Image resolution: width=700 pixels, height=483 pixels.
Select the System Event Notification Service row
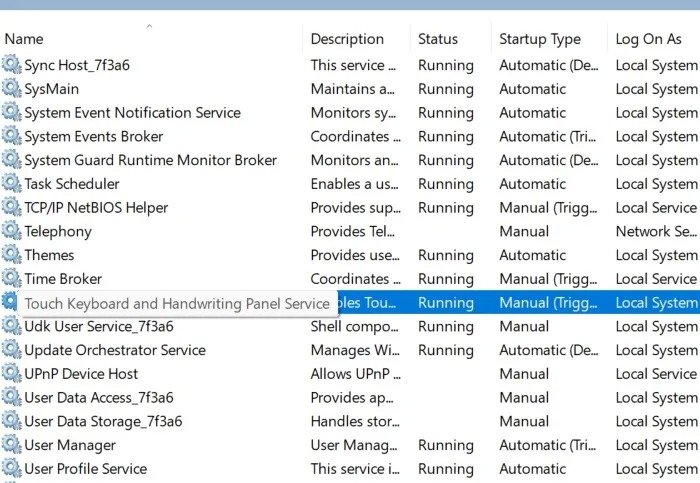coord(132,113)
